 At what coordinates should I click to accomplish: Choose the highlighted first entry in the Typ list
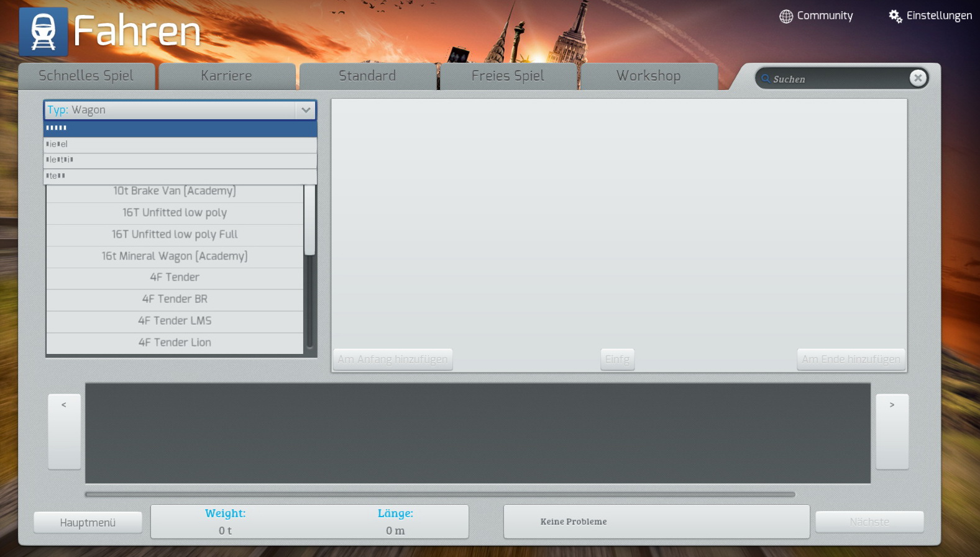click(x=180, y=128)
